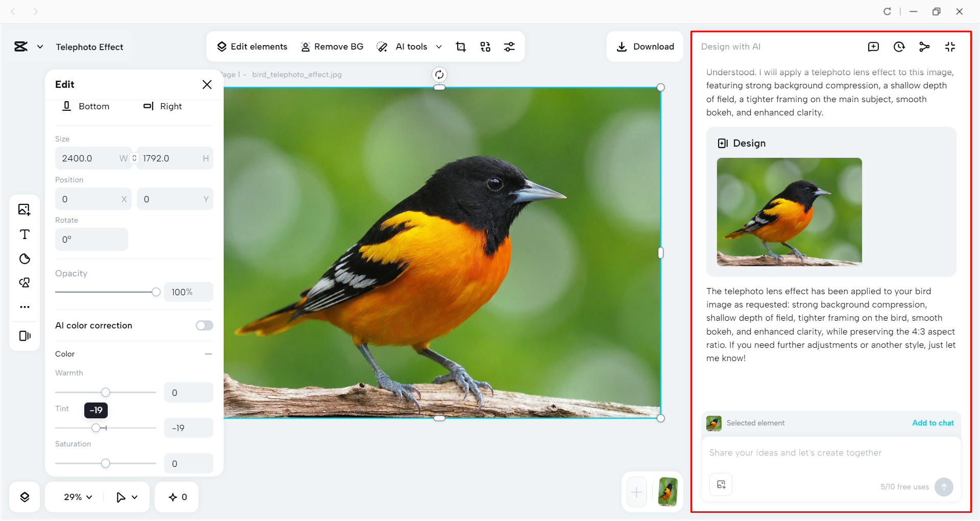Open the Layers panel at bottom left
Image resolution: width=980 pixels, height=521 pixels.
(x=24, y=496)
